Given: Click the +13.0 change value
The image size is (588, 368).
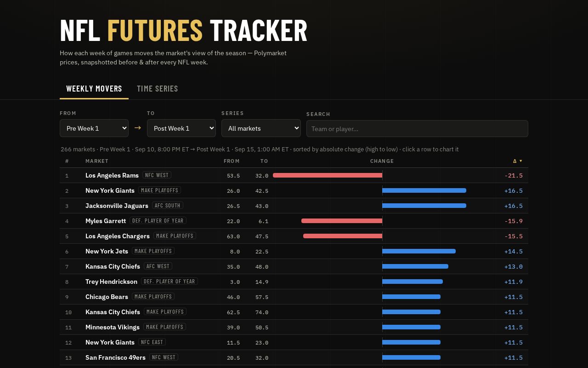Looking at the screenshot, I should (x=514, y=266).
